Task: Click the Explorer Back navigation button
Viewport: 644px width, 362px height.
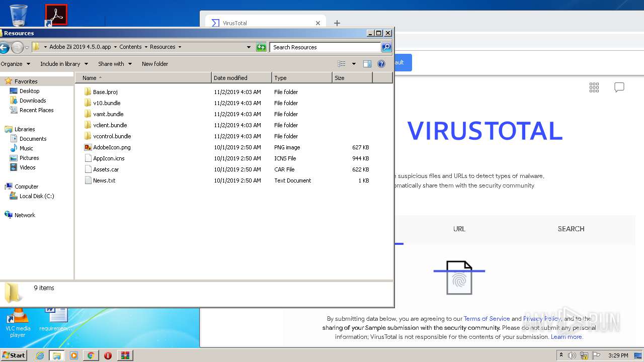Action: pyautogui.click(x=4, y=47)
